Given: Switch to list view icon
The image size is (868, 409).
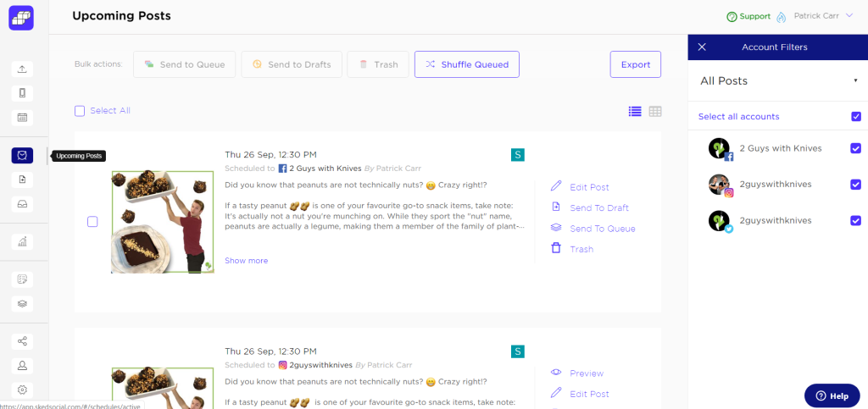Looking at the screenshot, I should click(x=635, y=111).
